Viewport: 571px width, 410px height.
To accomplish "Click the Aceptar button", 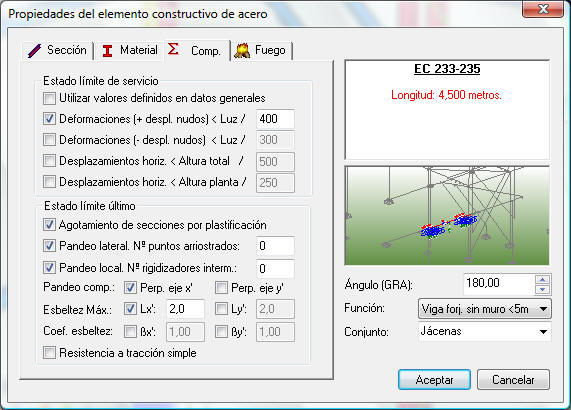I will coord(434,380).
